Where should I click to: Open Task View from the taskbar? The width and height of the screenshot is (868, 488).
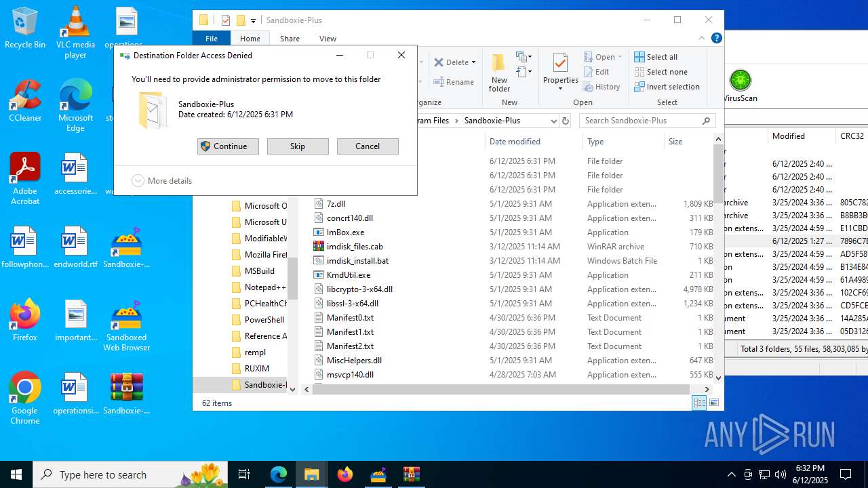pos(244,474)
